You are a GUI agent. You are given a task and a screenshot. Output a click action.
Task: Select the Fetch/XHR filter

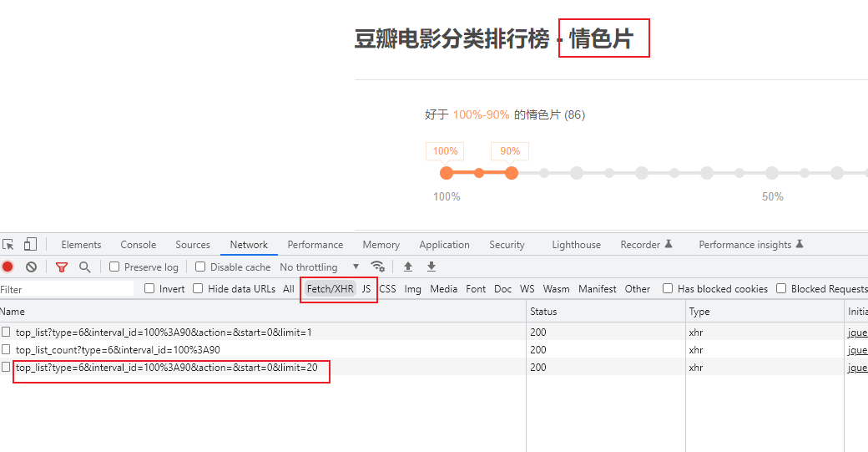(330, 288)
